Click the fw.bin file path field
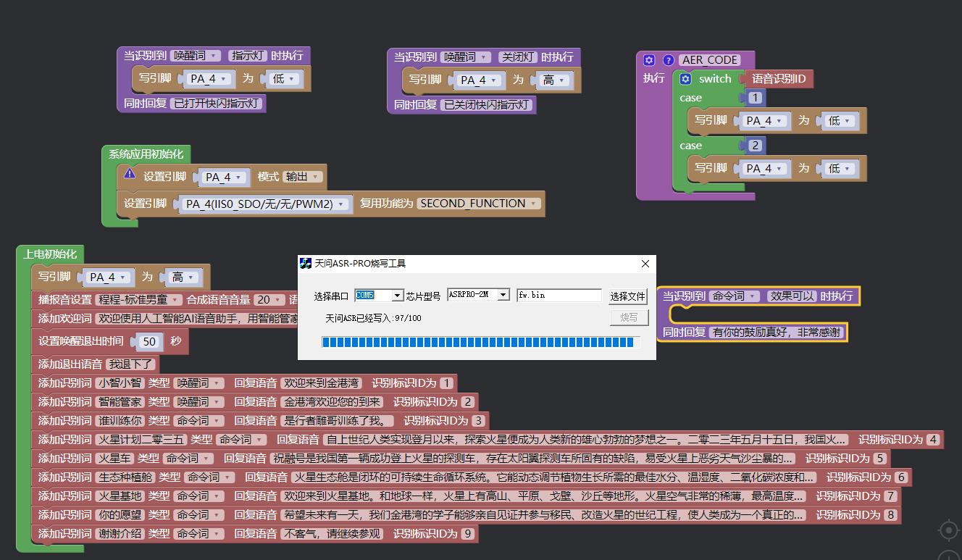Viewport: 962px width, 560px height. (x=559, y=296)
